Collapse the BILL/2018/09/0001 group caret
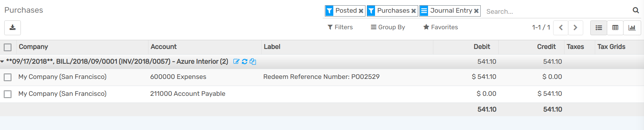The image size is (644, 130). tap(2, 62)
